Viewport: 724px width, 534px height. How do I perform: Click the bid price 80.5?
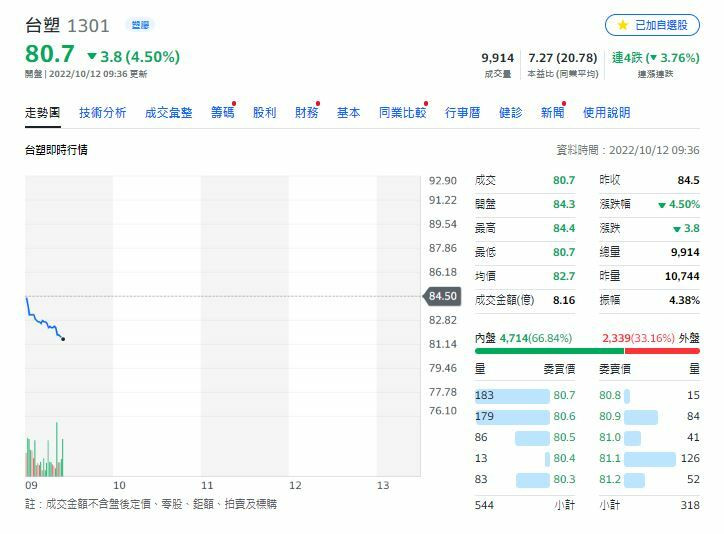click(x=564, y=437)
